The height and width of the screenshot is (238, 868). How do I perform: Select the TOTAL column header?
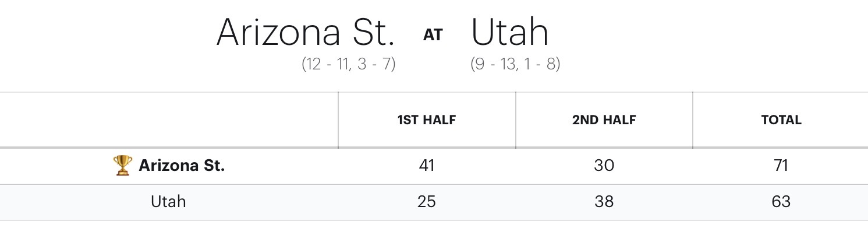pyautogui.click(x=781, y=120)
